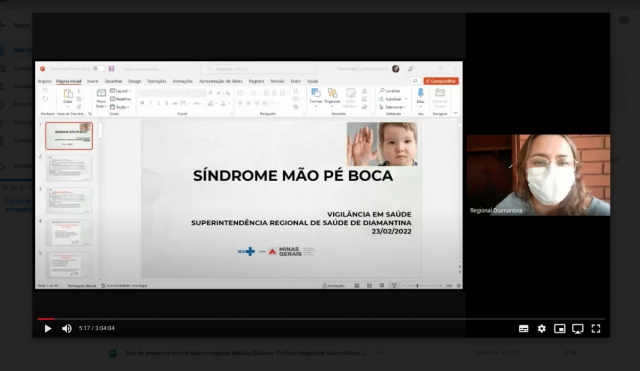Open Transições tab
640x371 pixels.
157,81
